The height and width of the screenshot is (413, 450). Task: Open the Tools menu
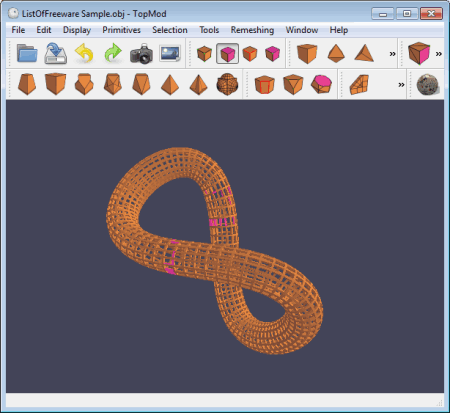point(209,30)
